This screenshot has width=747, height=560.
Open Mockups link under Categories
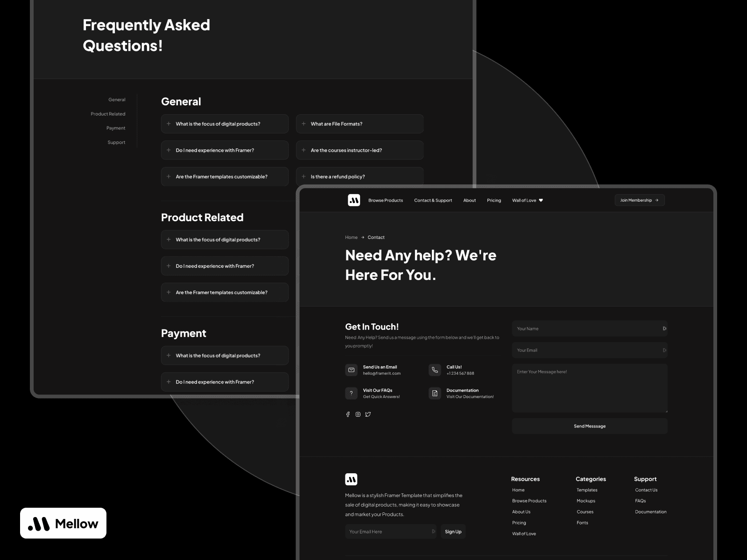tap(586, 501)
